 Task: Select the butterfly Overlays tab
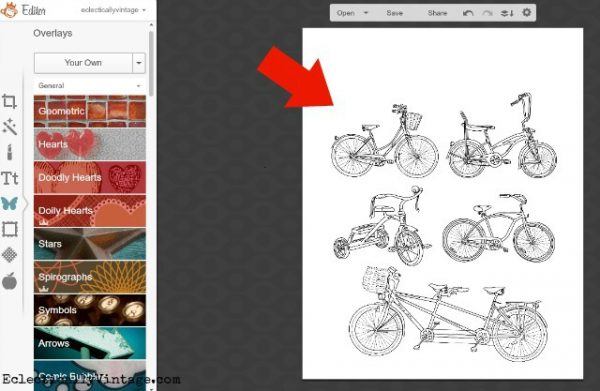(10, 203)
